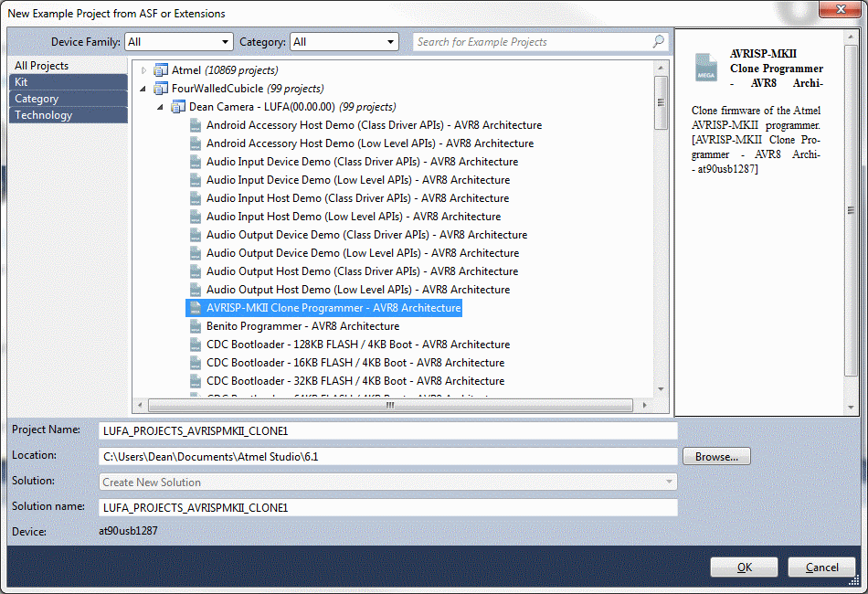This screenshot has height=594, width=868.
Task: Click inside the Project Name field
Action: point(365,431)
